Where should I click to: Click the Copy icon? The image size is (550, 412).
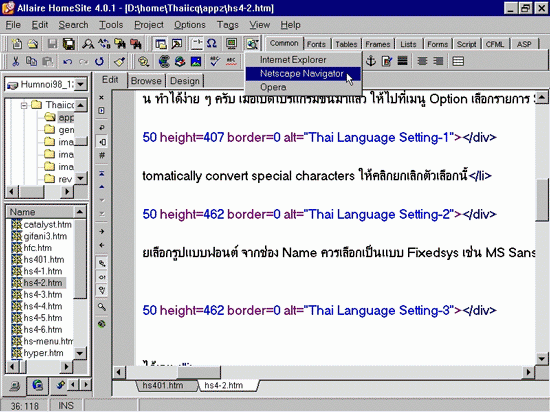32,62
